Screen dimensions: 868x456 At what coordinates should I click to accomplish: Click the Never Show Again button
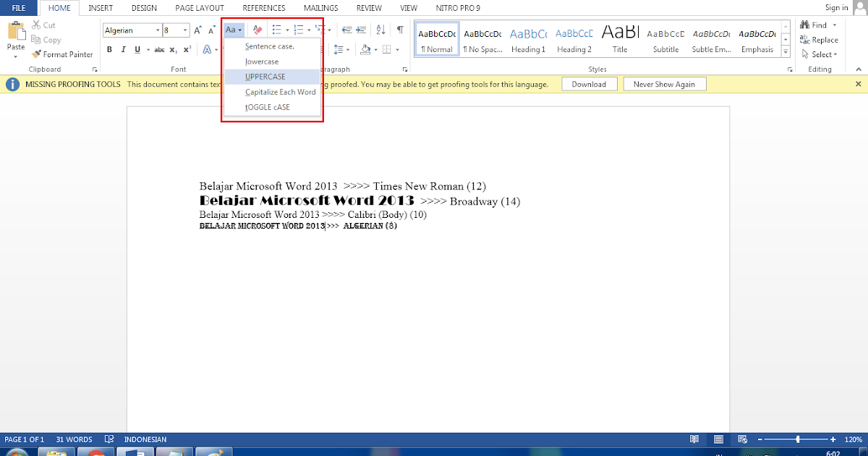click(664, 85)
